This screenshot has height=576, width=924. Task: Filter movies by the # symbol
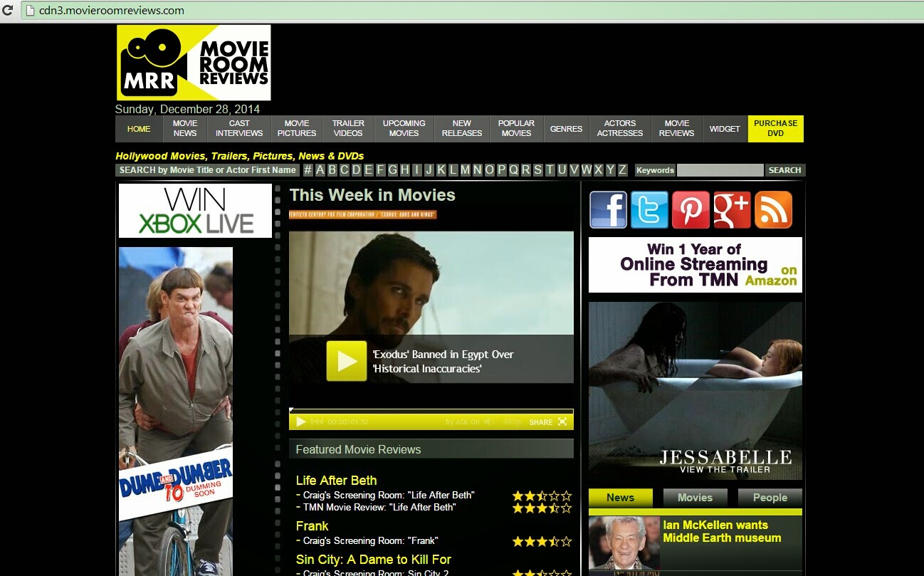tap(308, 170)
